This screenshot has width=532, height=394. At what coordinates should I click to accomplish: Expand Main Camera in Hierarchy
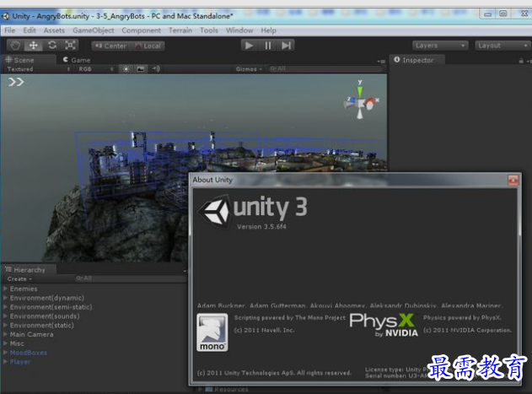click(x=5, y=335)
